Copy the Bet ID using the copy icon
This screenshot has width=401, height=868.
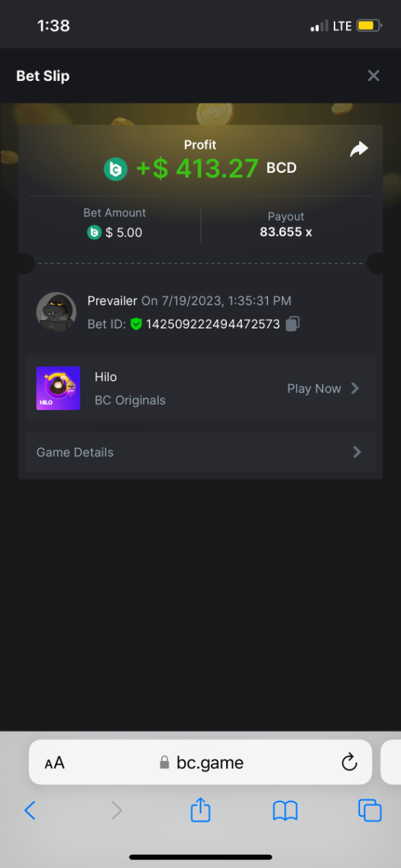[x=293, y=324]
